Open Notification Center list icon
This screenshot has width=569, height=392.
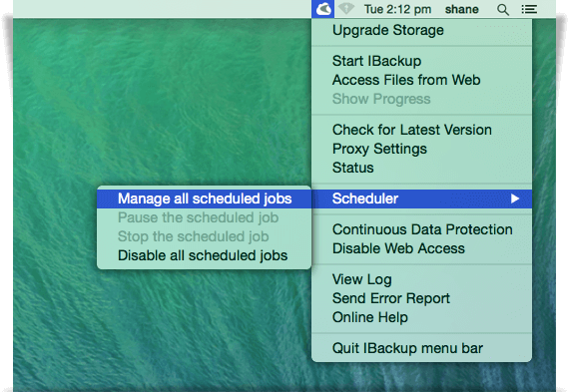point(529,9)
